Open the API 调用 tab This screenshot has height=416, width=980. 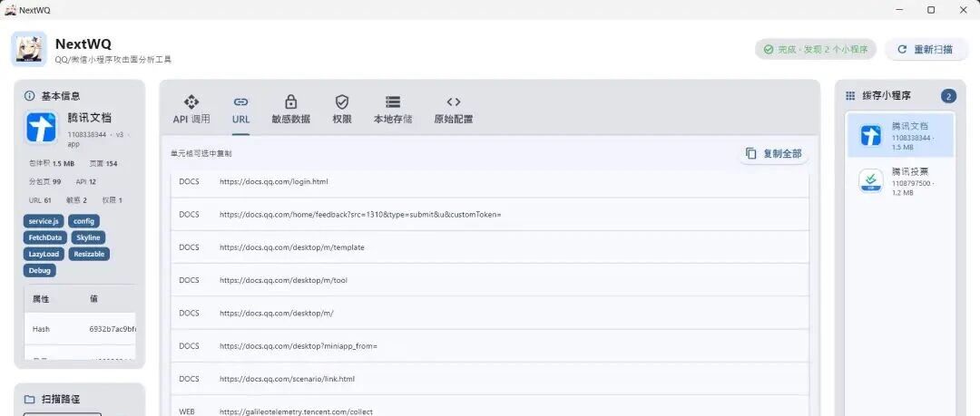191,108
